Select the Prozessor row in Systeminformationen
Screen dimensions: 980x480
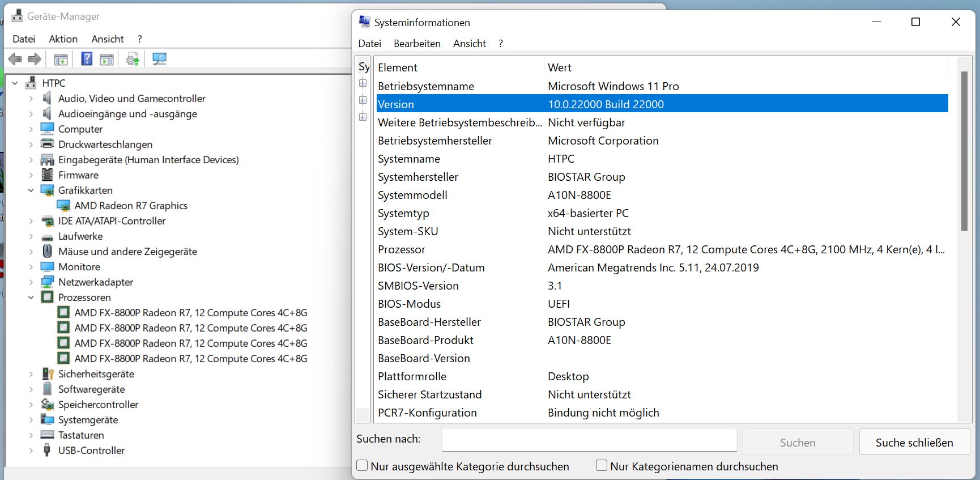[x=662, y=249]
